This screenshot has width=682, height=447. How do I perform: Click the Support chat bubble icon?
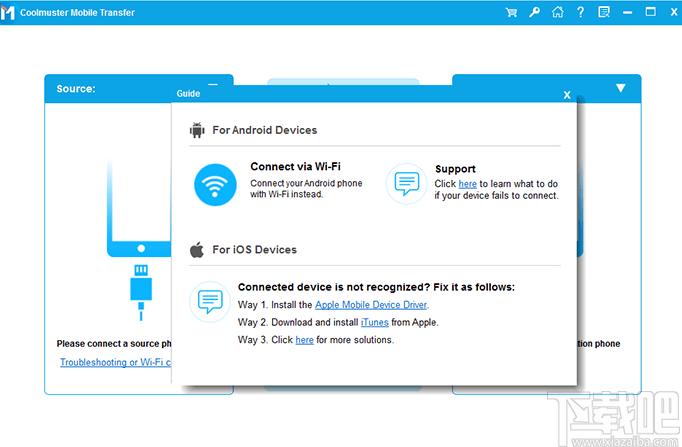click(407, 183)
